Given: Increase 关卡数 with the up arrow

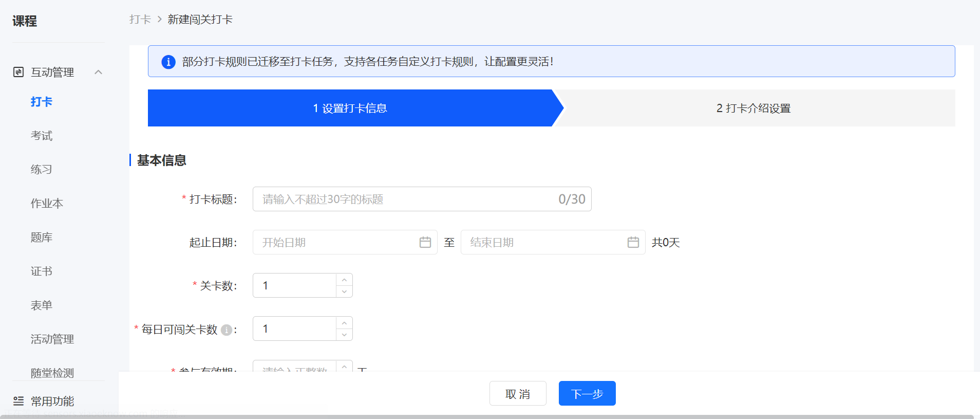Looking at the screenshot, I should point(344,280).
